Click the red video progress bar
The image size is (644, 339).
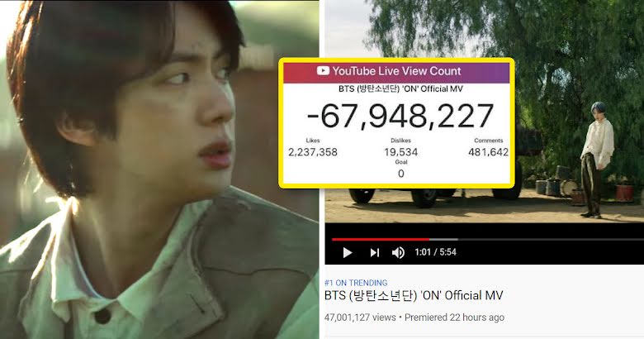point(381,239)
